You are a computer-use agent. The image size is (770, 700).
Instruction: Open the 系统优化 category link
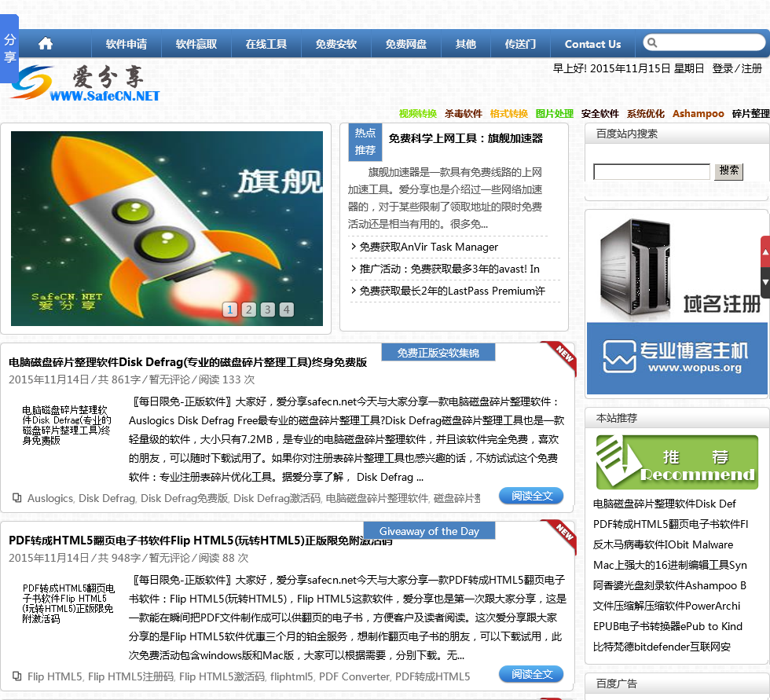tap(646, 113)
